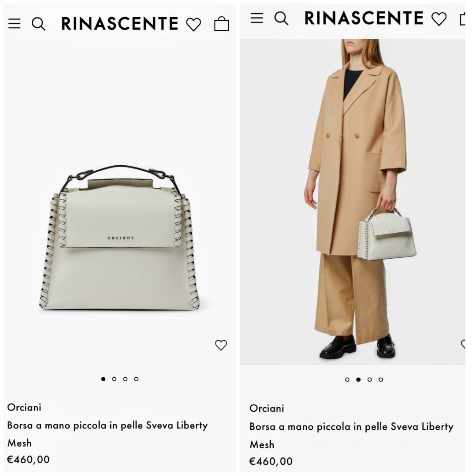Tap the white Orciani handbag product photo
476x476 pixels.
click(x=119, y=238)
